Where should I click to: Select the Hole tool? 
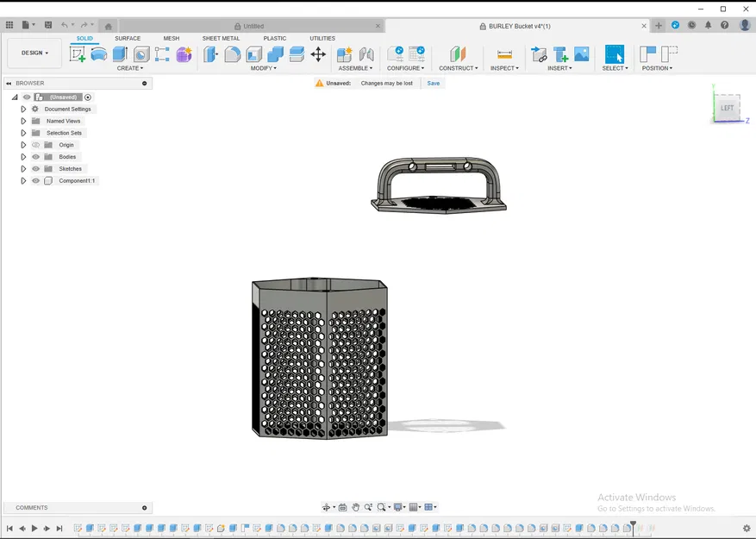[141, 53]
